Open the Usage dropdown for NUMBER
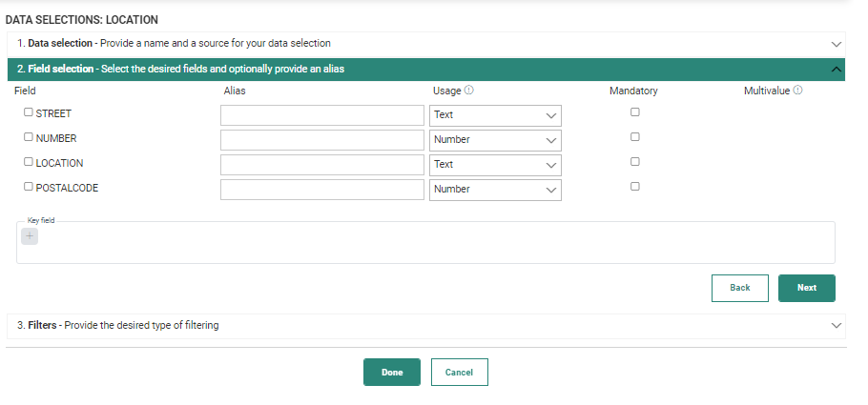Viewport: 868px width, 405px height. [x=495, y=140]
